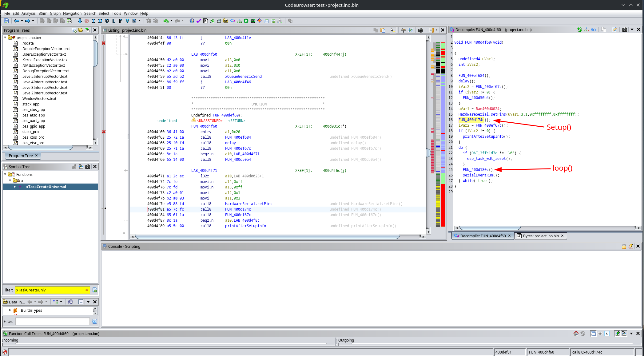The width and height of the screenshot is (644, 356).
Task: Click the Disassemble 'D' toolbar icon
Action: (100, 21)
